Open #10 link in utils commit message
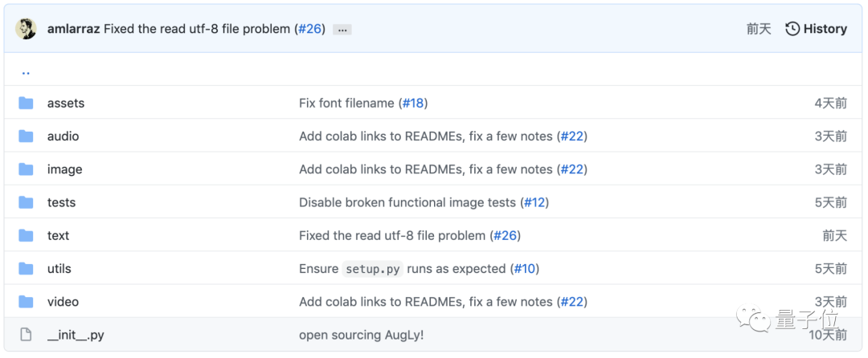This screenshot has height=358, width=868. (x=525, y=268)
